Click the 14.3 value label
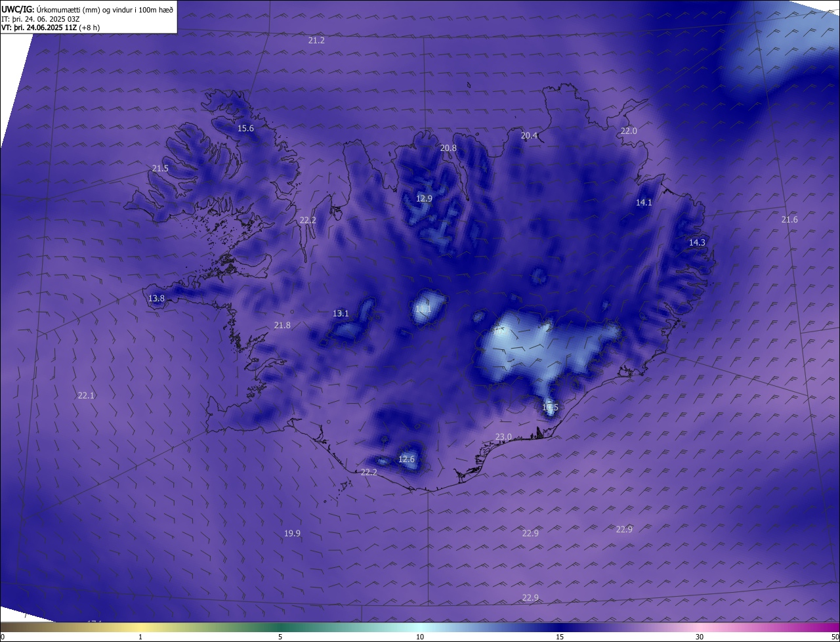This screenshot has width=840, height=642. click(x=697, y=242)
